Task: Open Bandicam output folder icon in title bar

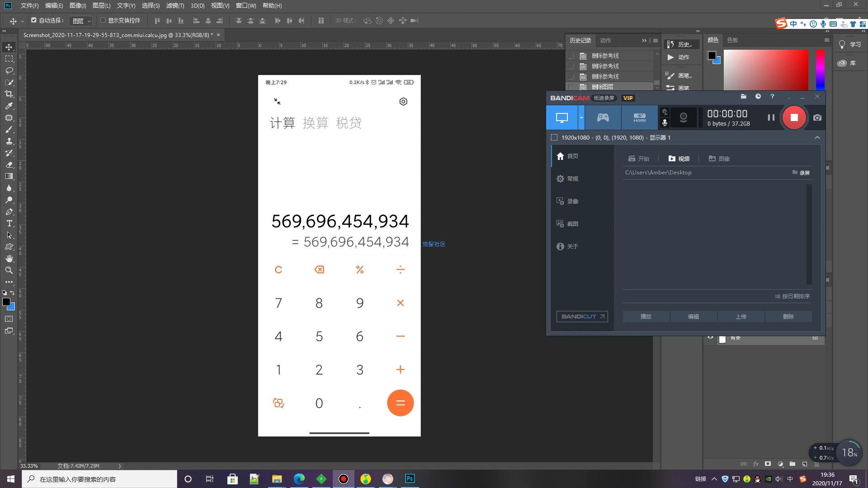Action: coord(743,96)
